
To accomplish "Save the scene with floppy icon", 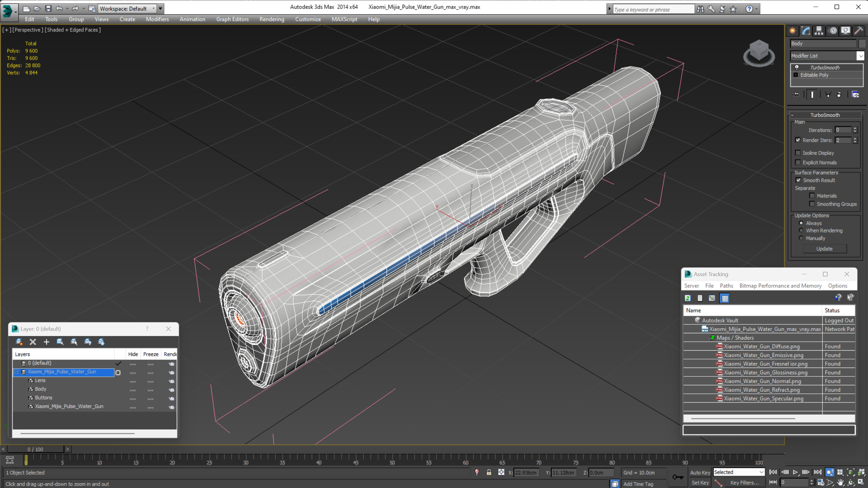I will click(x=48, y=9).
